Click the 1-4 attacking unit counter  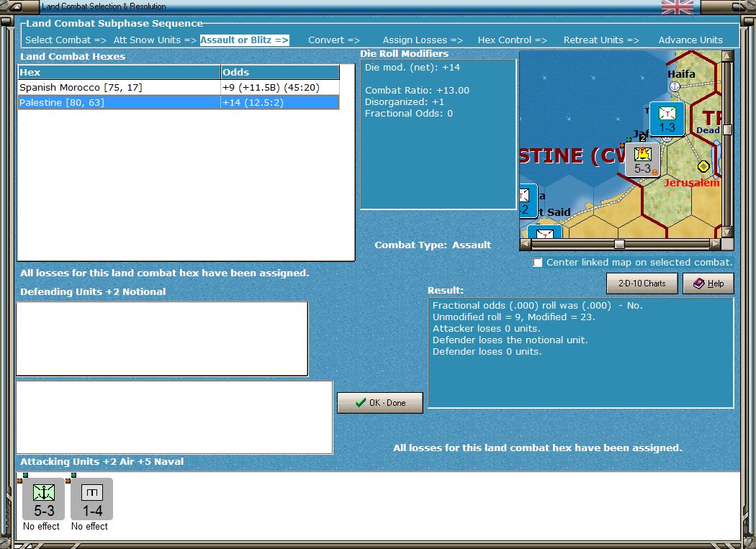[91, 499]
